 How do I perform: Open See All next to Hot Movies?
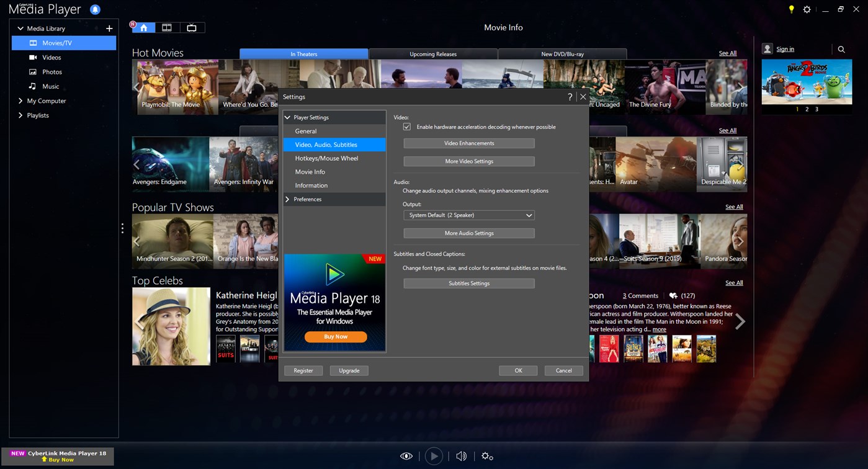[x=727, y=53]
